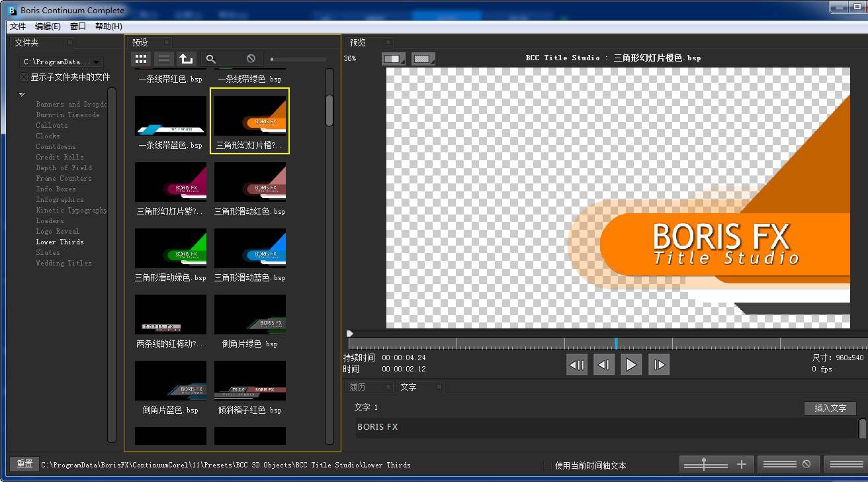This screenshot has height=482, width=868.
Task: Select 倒角片绿色.bsp preset thumbnail
Action: (x=250, y=314)
